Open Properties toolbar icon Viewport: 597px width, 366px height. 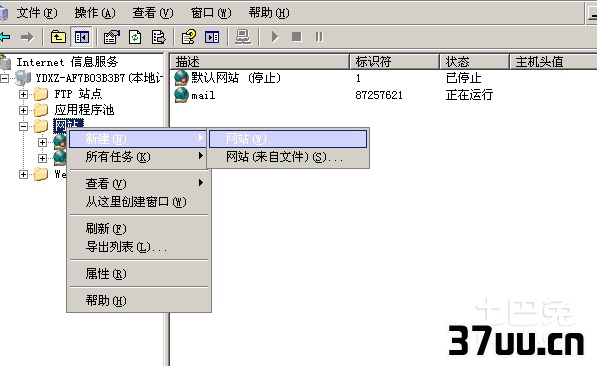coord(112,37)
